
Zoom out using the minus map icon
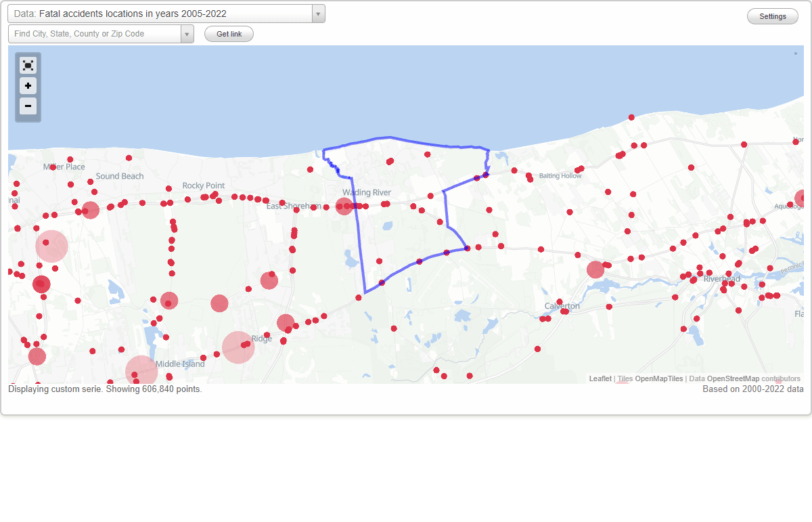click(28, 106)
